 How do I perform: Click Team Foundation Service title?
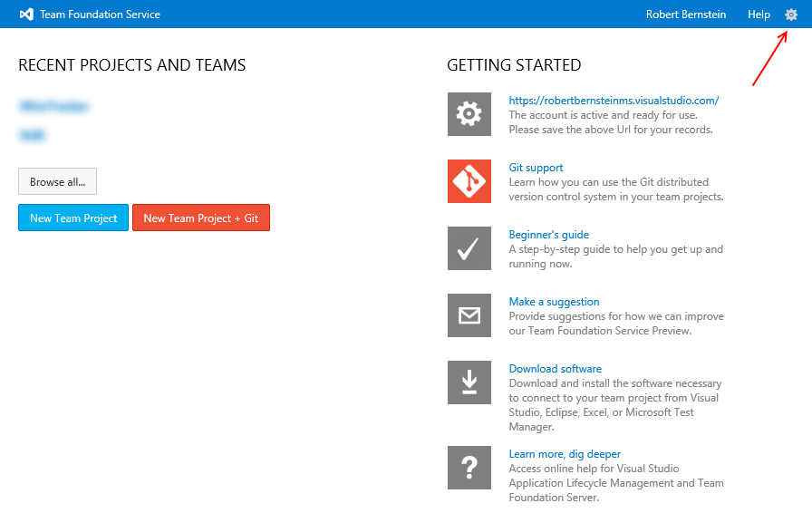pyautogui.click(x=100, y=15)
